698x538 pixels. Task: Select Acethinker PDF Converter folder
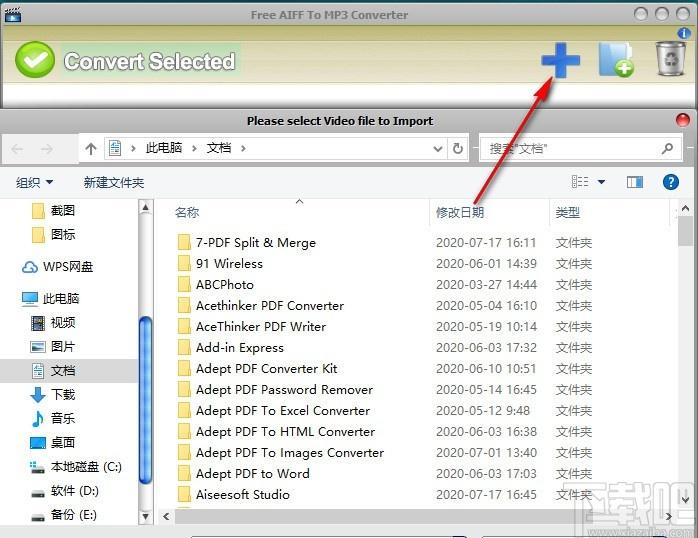click(x=270, y=305)
